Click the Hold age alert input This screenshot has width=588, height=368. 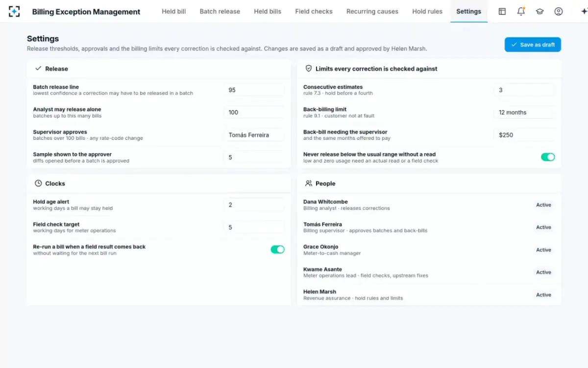[254, 205]
